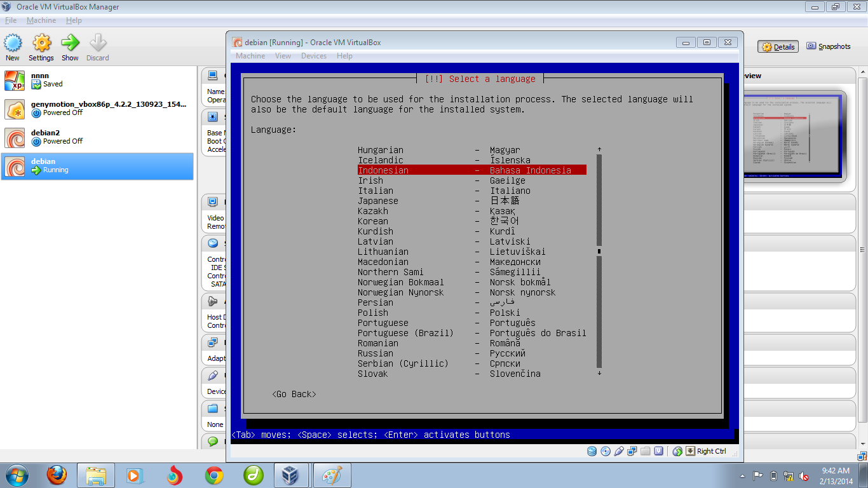Select Icelandic in the language list
This screenshot has width=868, height=488.
pyautogui.click(x=471, y=160)
